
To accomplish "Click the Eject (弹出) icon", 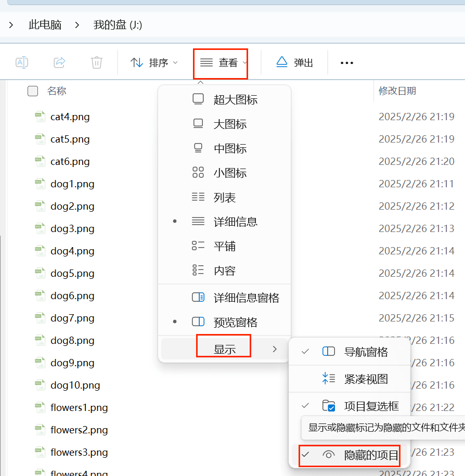I will (281, 62).
